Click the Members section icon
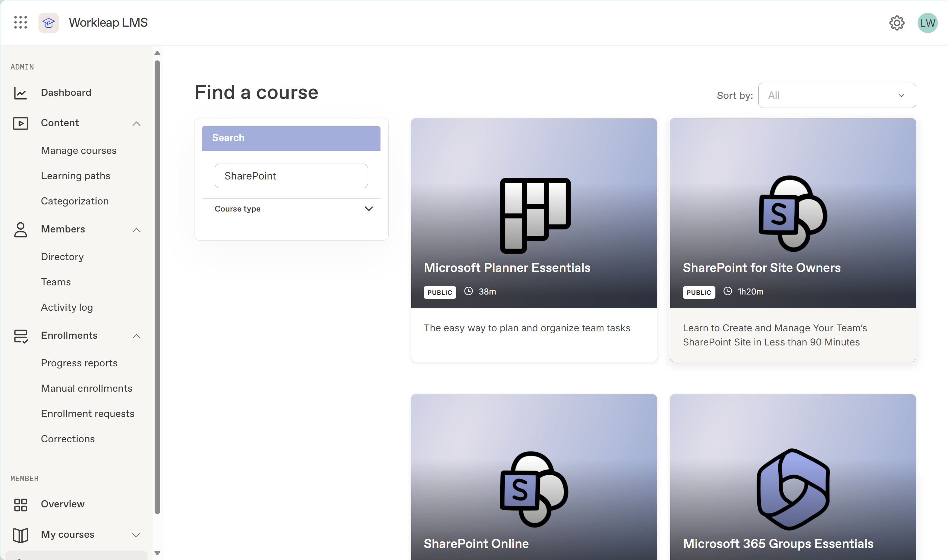 pos(20,229)
